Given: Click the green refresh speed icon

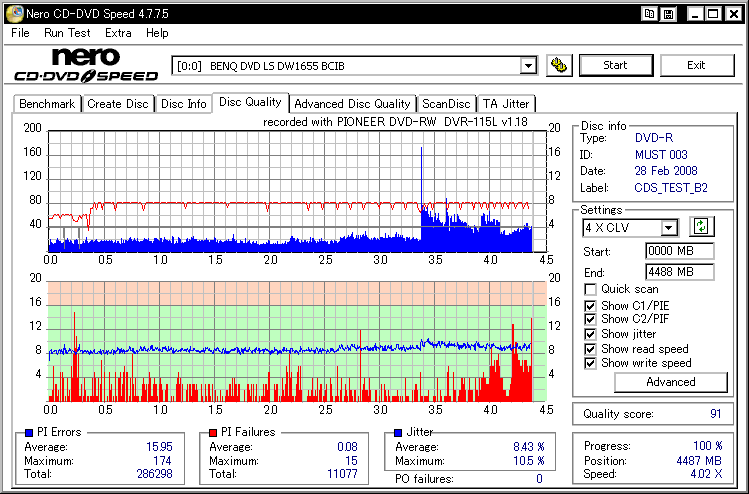Looking at the screenshot, I should (x=701, y=226).
